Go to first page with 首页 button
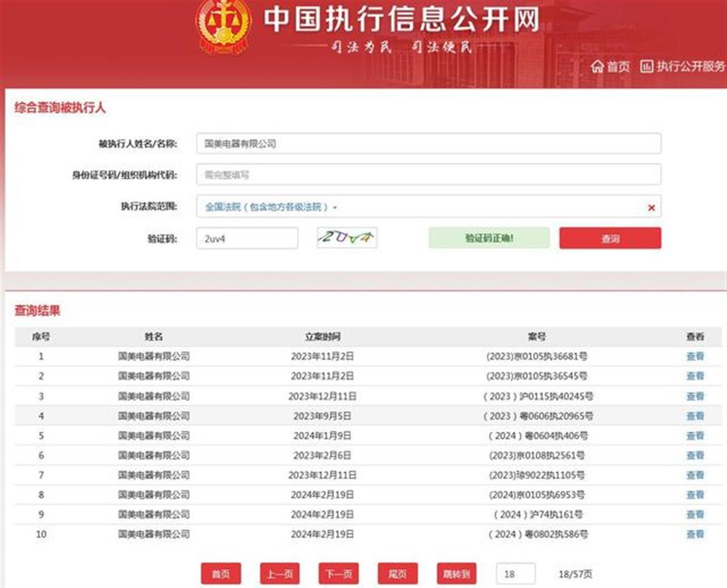 (221, 573)
